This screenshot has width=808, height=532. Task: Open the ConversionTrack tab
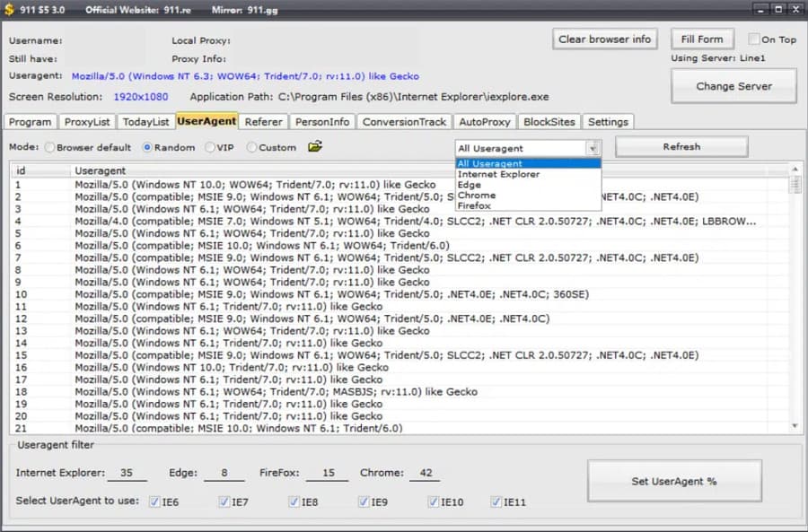pyautogui.click(x=404, y=122)
